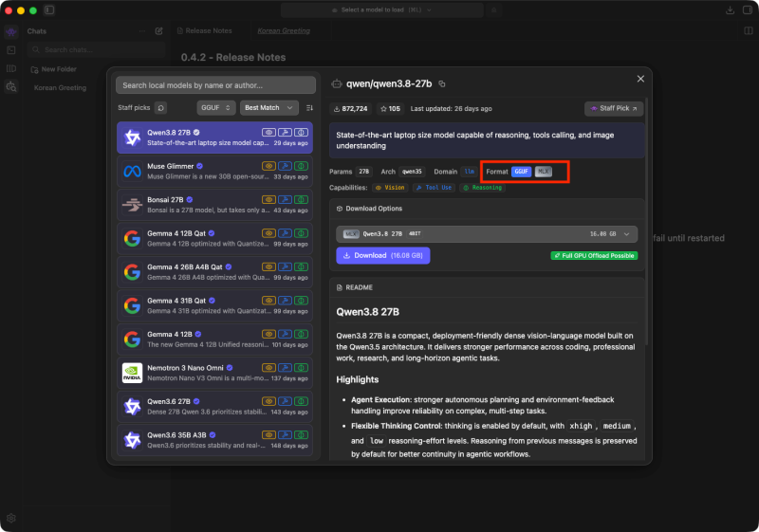
Task: Click the qwen35 Arch value
Action: click(412, 172)
